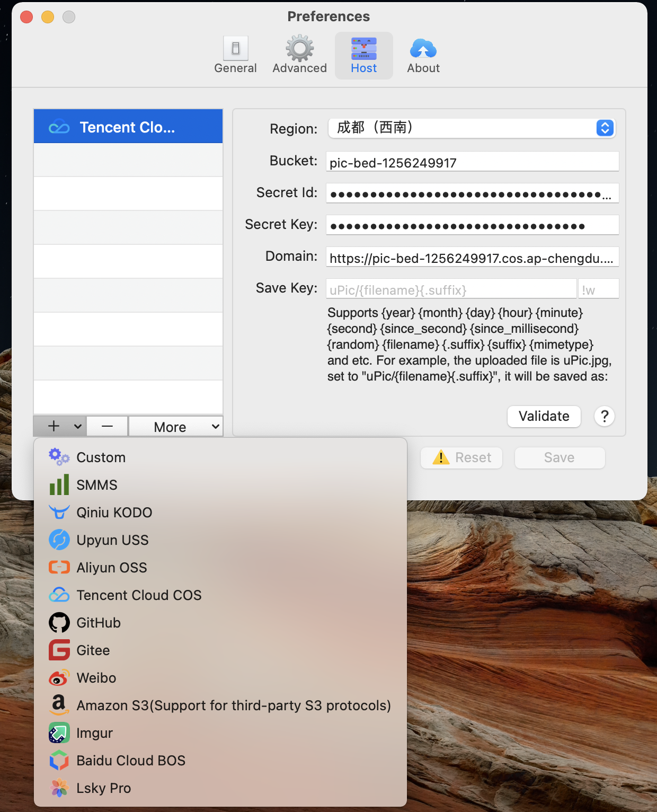Choose SMMS from host menu
This screenshot has width=657, height=812.
[220, 485]
